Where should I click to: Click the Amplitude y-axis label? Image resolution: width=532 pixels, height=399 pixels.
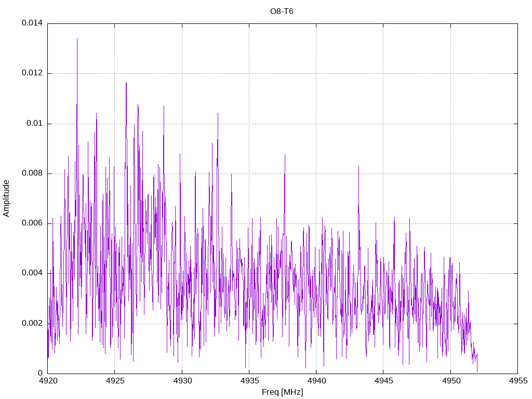click(6, 198)
